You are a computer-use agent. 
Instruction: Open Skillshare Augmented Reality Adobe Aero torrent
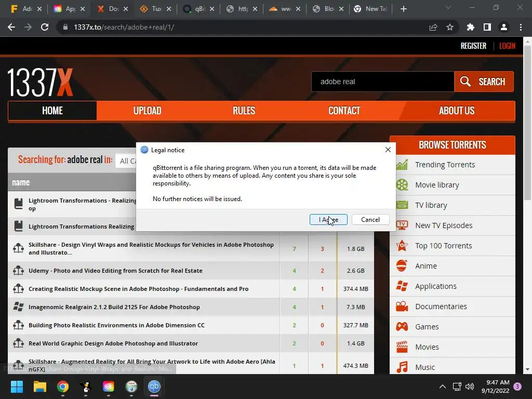(152, 365)
